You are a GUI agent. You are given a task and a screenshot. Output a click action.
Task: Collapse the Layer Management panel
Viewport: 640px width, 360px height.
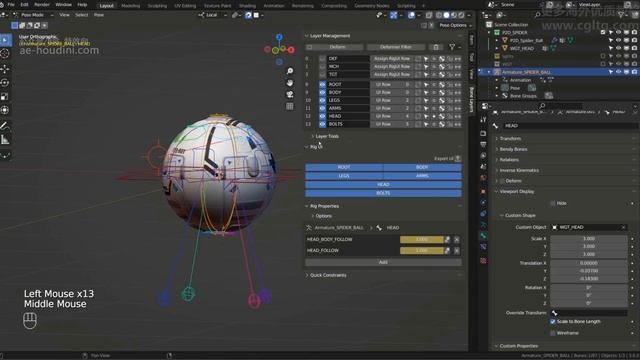click(307, 36)
